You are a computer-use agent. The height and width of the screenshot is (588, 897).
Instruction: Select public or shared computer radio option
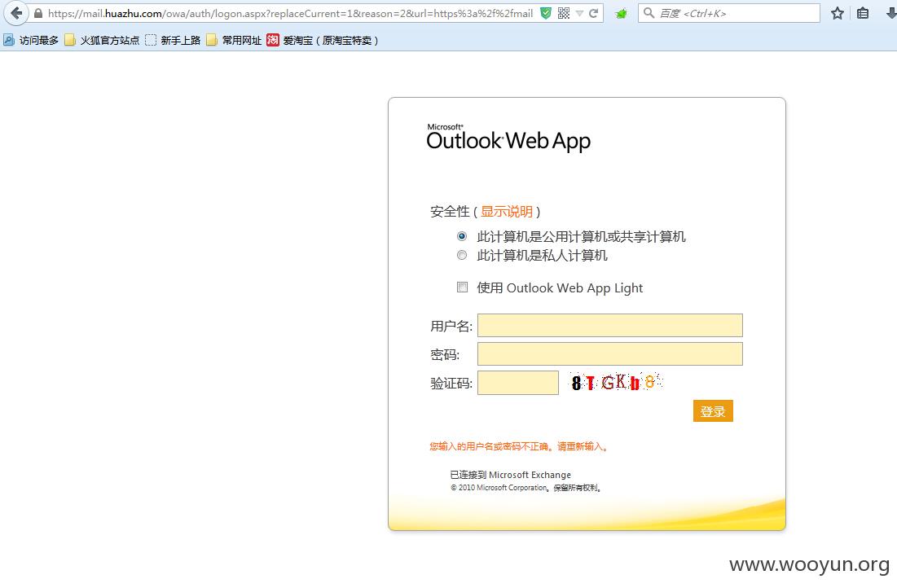tap(462, 236)
